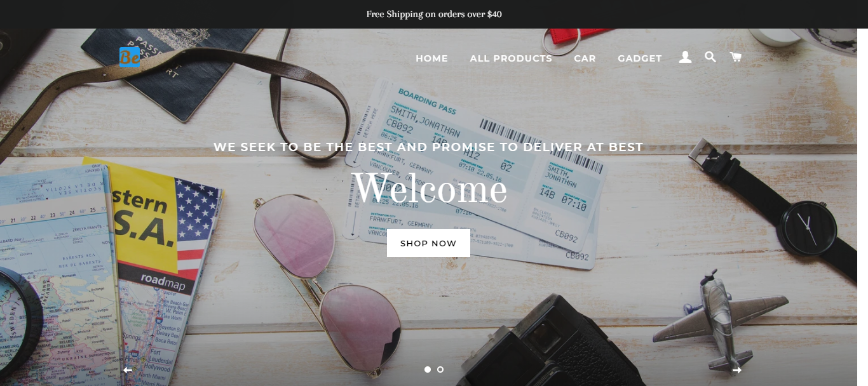
Task: Open search with the magnifier icon
Action: click(x=710, y=57)
